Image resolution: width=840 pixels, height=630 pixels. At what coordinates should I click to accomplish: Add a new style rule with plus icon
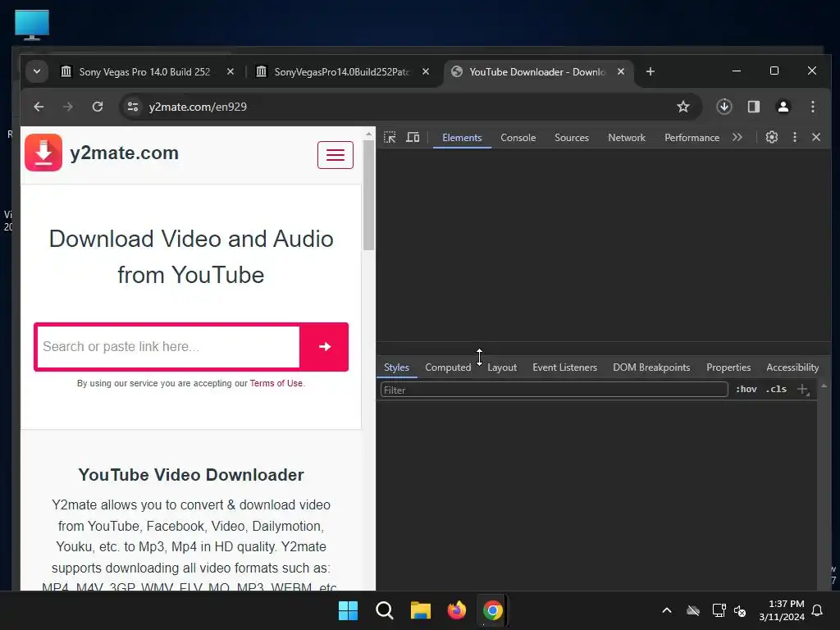tap(802, 390)
